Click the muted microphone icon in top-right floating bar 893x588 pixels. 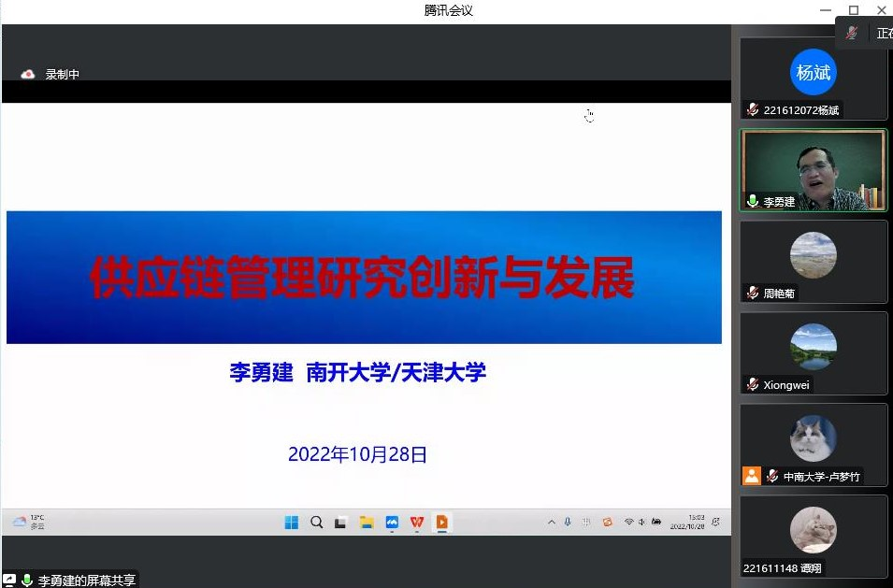[852, 33]
